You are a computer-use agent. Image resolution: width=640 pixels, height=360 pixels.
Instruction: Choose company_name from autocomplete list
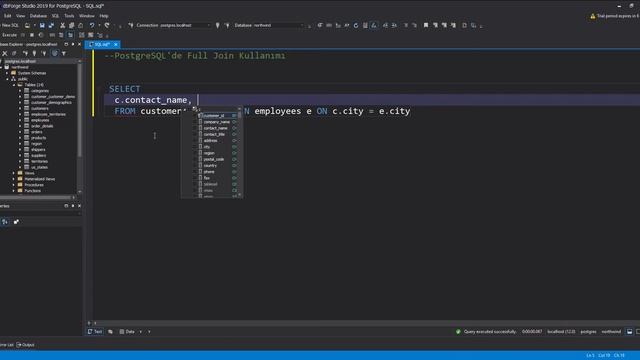point(217,122)
